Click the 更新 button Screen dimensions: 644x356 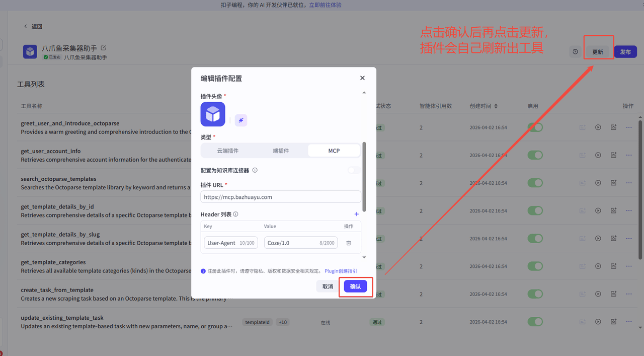(x=598, y=52)
